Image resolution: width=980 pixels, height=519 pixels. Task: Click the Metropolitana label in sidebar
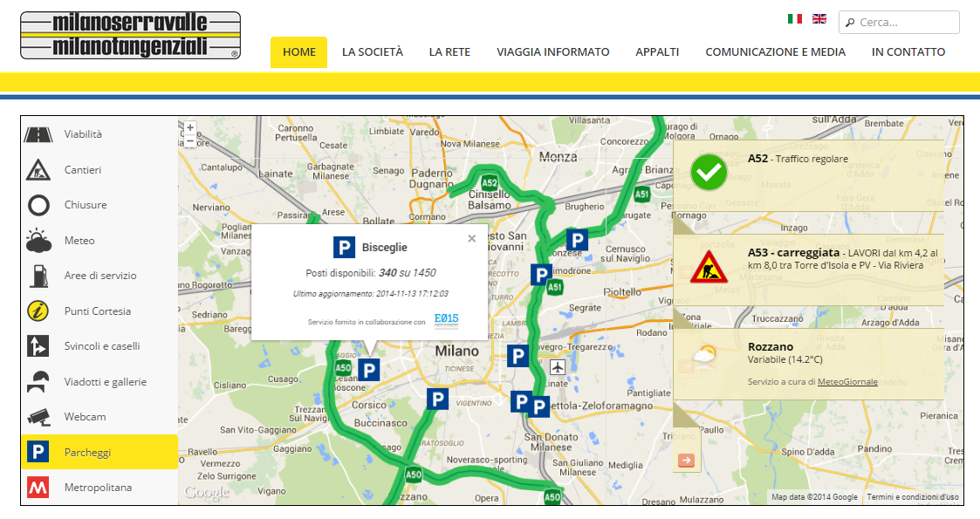(x=98, y=487)
